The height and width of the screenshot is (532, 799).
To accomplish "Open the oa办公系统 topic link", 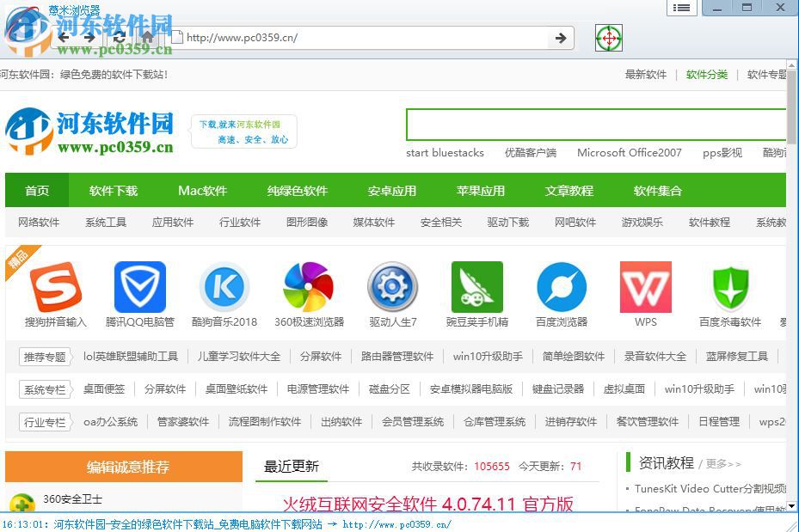I will click(x=111, y=421).
